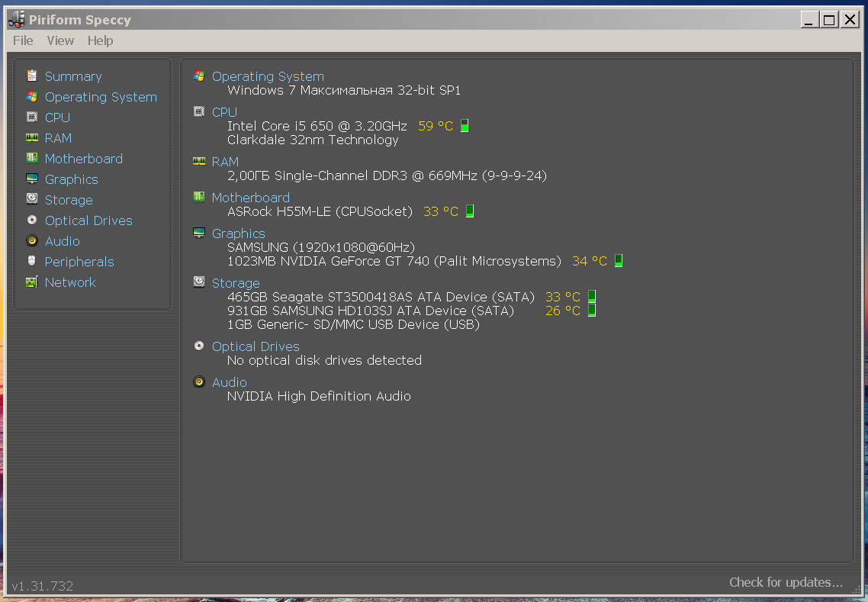The width and height of the screenshot is (868, 602).
Task: Select Audio in the sidebar
Action: [63, 241]
